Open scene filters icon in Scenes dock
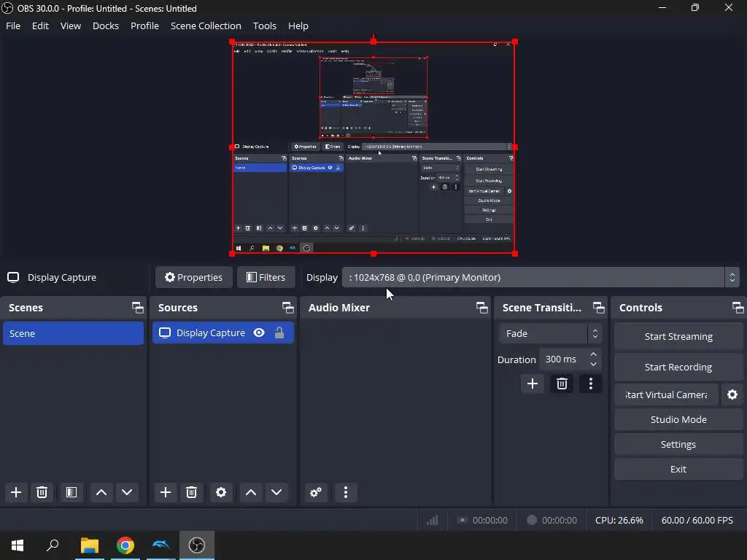This screenshot has height=560, width=747. (x=71, y=492)
